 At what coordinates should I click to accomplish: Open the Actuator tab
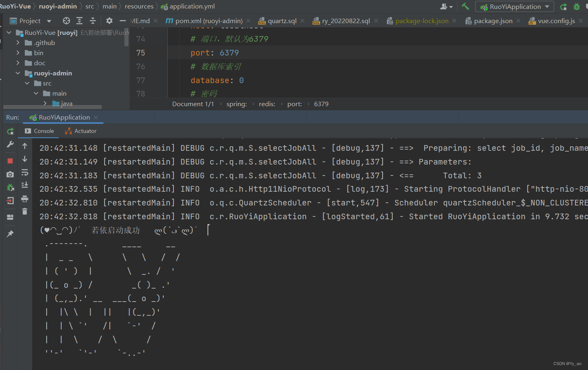coord(81,131)
